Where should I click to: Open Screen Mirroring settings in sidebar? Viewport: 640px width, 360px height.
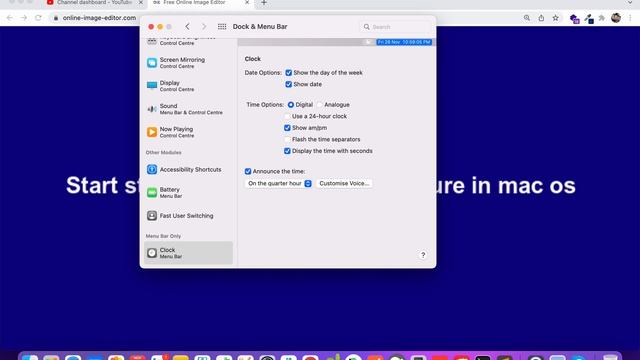(x=188, y=62)
